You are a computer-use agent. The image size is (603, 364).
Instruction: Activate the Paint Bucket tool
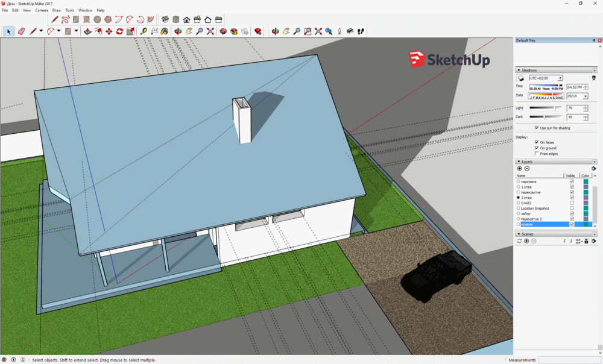click(164, 31)
